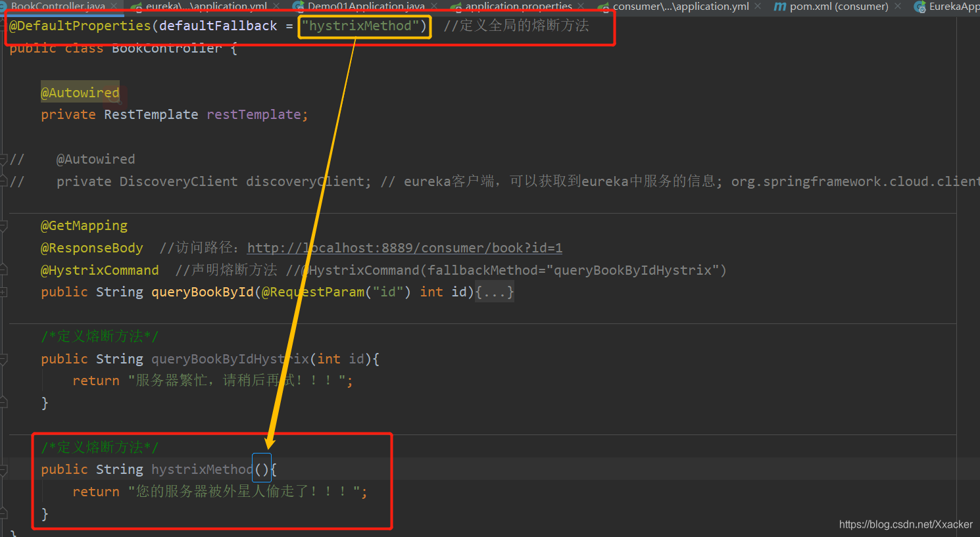
Task: Close the consumer application.yml tab
Action: [758, 6]
